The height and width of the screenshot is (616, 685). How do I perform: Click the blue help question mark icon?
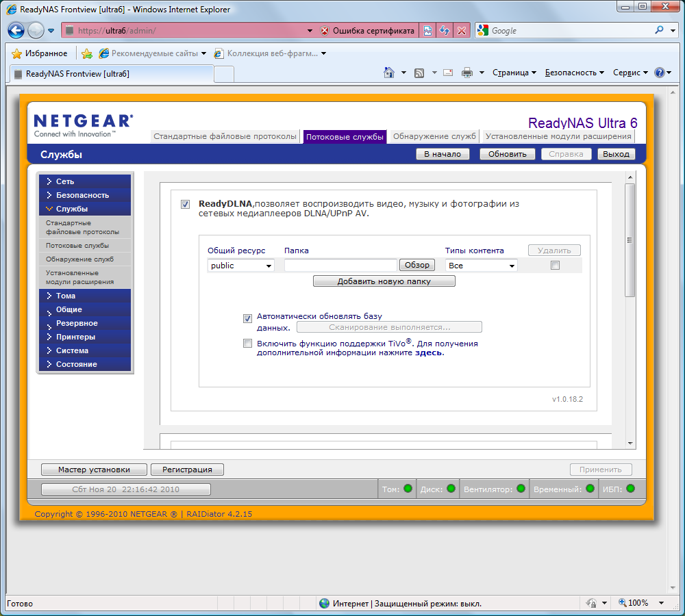pyautogui.click(x=659, y=73)
